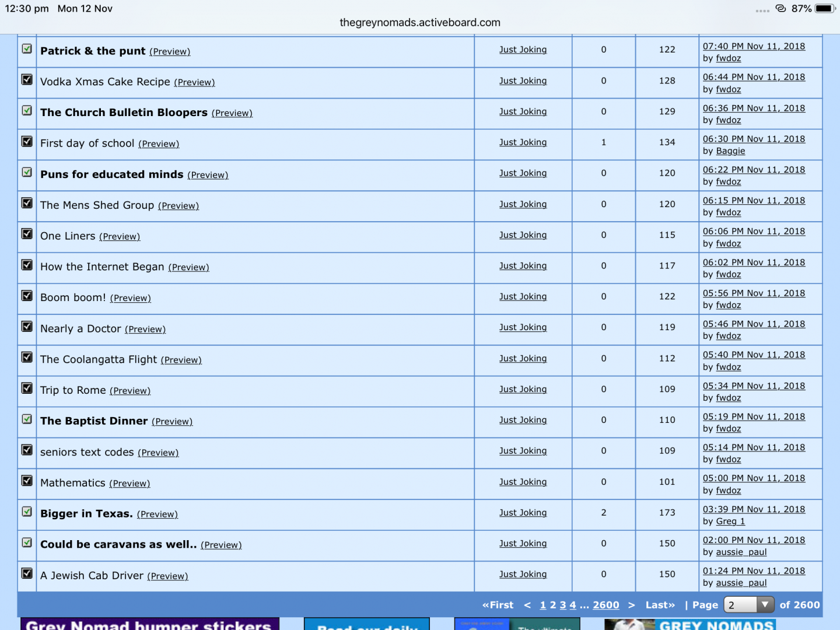840x630 pixels.
Task: Click the icon beside Puns for educated minds
Action: 27,172
